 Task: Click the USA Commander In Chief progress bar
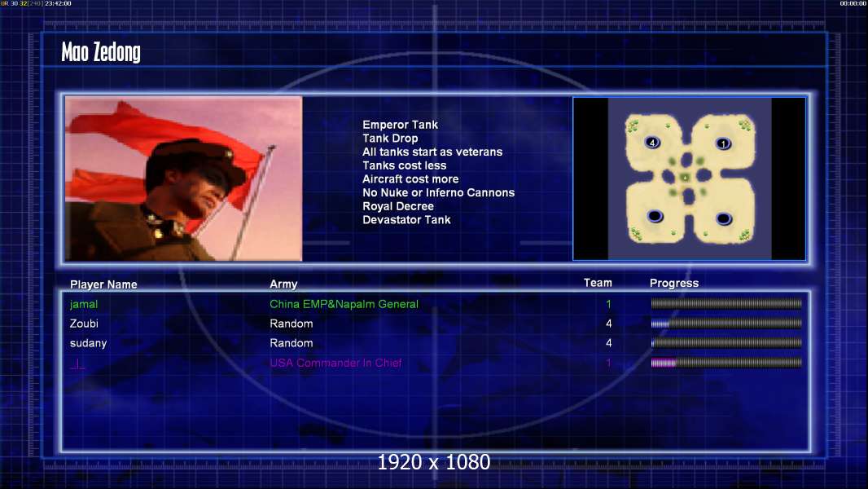click(x=726, y=363)
